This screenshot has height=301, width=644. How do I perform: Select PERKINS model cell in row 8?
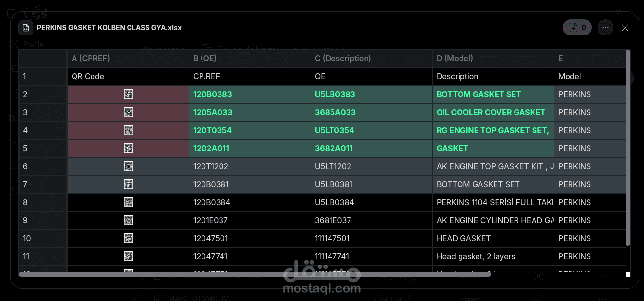pos(590,202)
